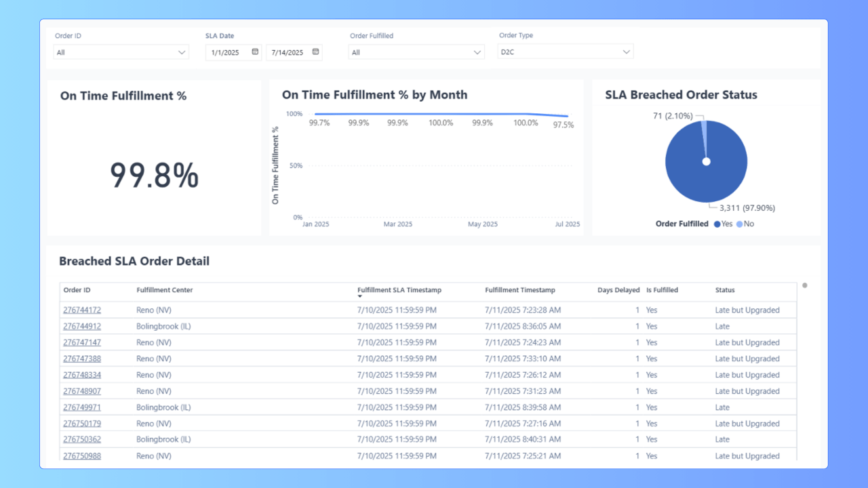
Task: Open the end date calendar picker
Action: [315, 52]
